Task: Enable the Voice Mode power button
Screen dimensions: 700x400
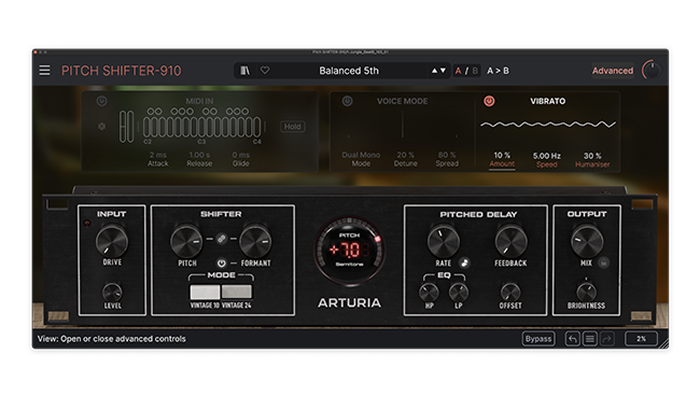Action: pos(347,101)
